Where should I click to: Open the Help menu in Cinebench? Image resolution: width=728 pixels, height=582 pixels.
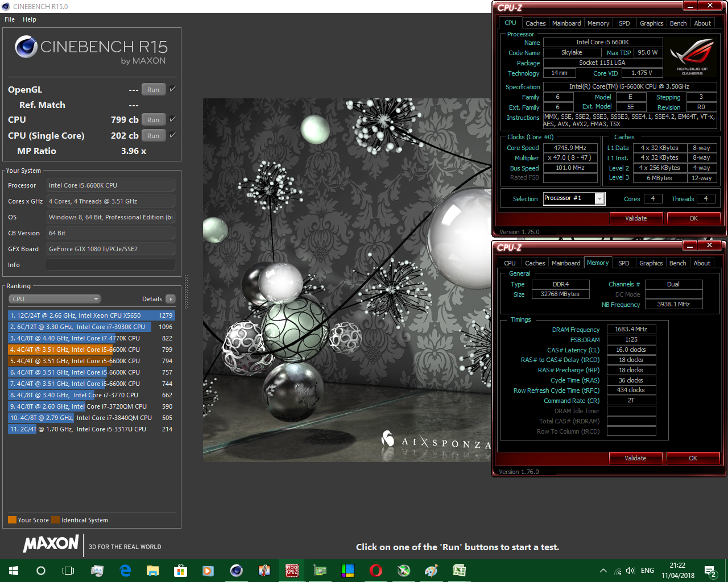[30, 19]
